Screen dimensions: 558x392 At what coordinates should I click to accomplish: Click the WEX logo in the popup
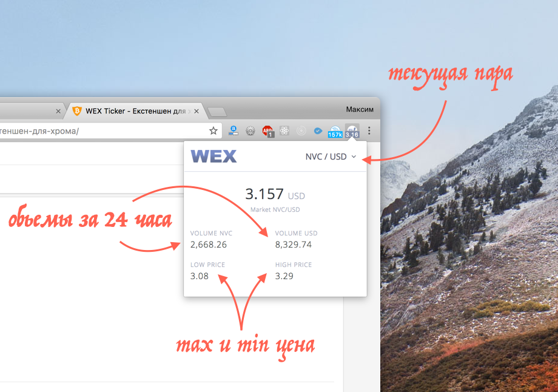point(213,157)
